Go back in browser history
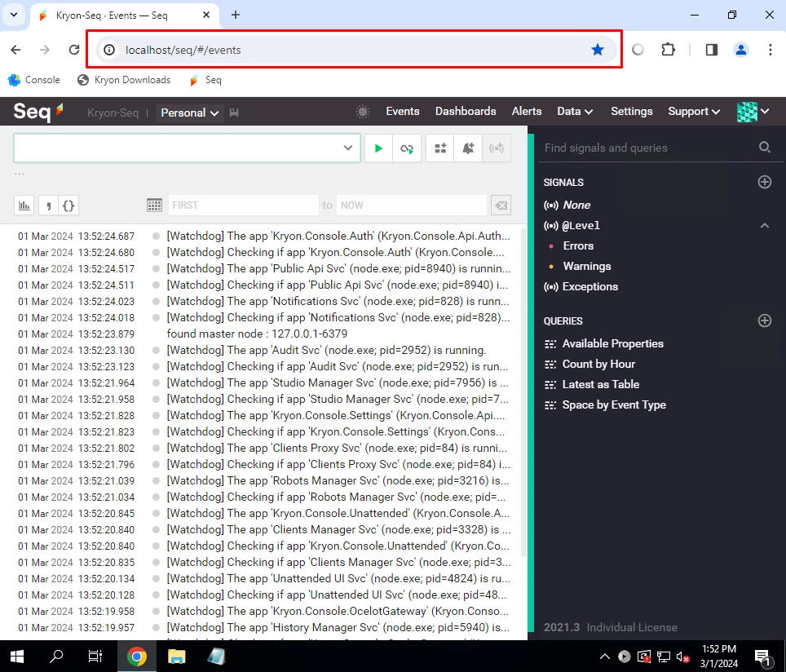 (16, 50)
